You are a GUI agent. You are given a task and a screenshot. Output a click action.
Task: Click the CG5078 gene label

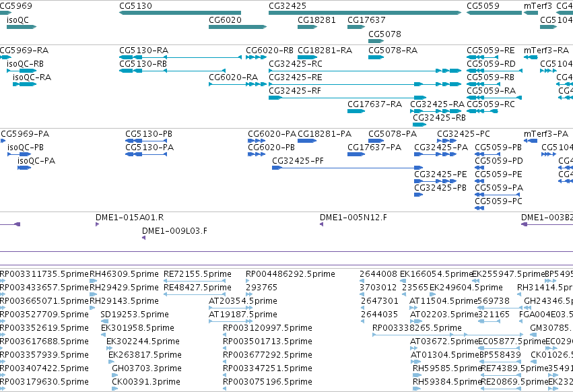(x=384, y=34)
